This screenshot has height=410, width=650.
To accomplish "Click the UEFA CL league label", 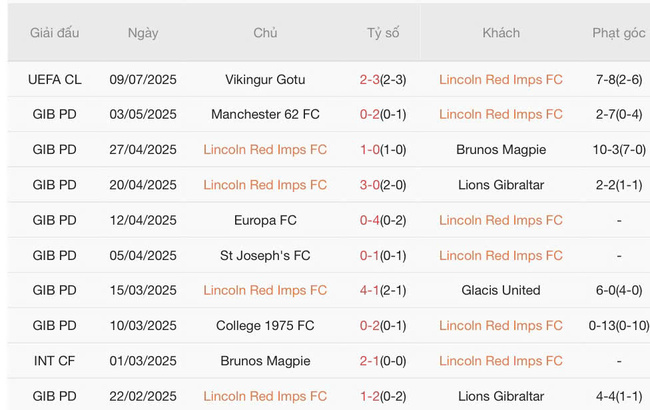I will click(x=53, y=79).
